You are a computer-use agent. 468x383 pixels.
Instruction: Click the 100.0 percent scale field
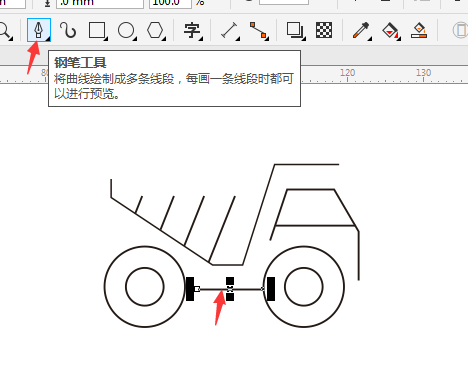170,3
